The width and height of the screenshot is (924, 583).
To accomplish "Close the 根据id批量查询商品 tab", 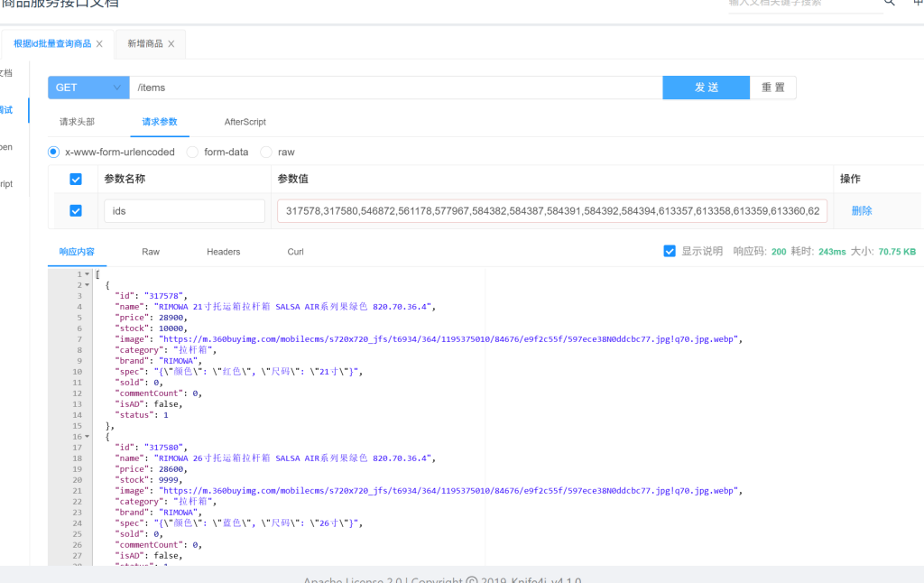I will tap(99, 43).
